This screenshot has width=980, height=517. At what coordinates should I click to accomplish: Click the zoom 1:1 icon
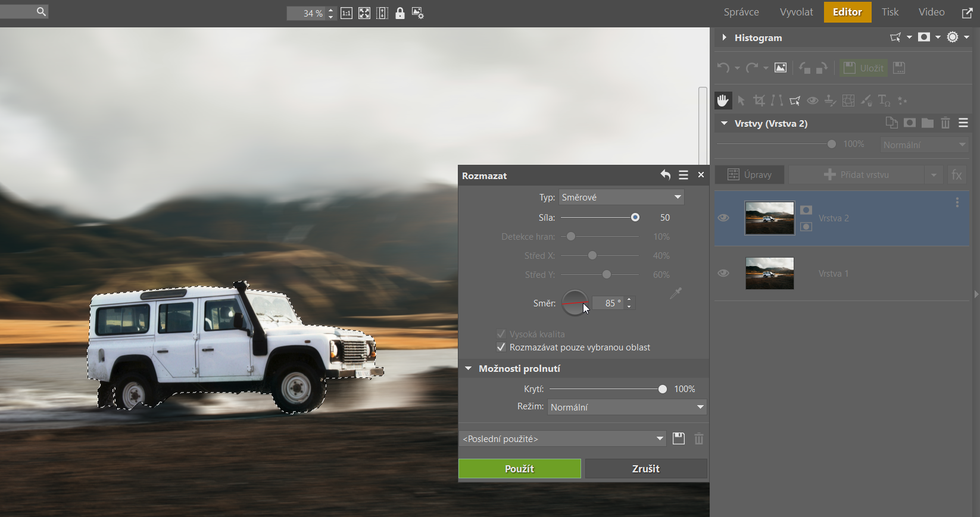pos(346,13)
